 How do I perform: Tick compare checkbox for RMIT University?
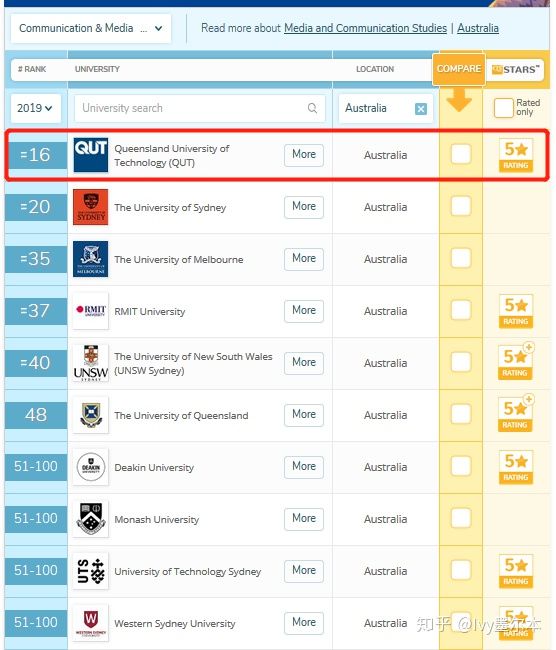click(x=461, y=310)
